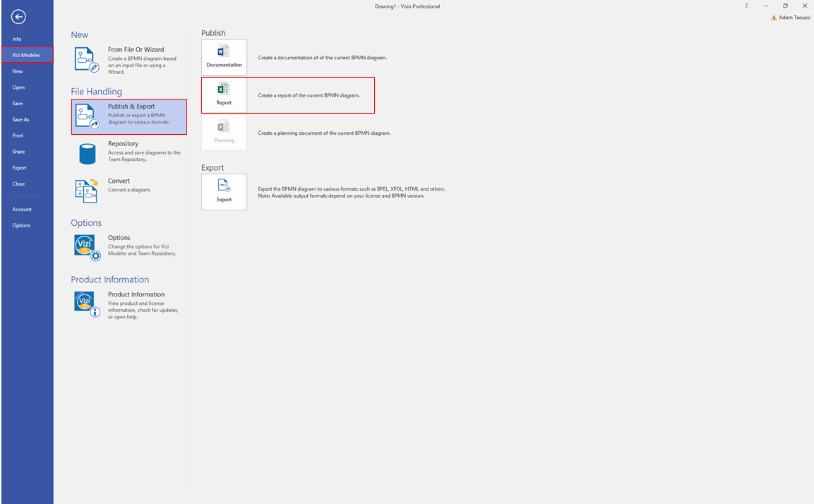Click the 'Create a planning document' description

[325, 133]
